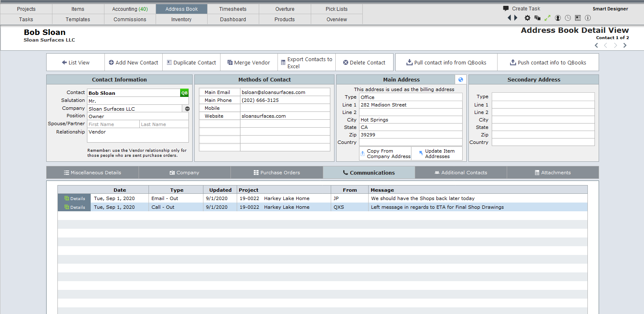Viewport: 644px width, 314px height.
Task: Switch to Timesheets tab
Action: (x=233, y=9)
